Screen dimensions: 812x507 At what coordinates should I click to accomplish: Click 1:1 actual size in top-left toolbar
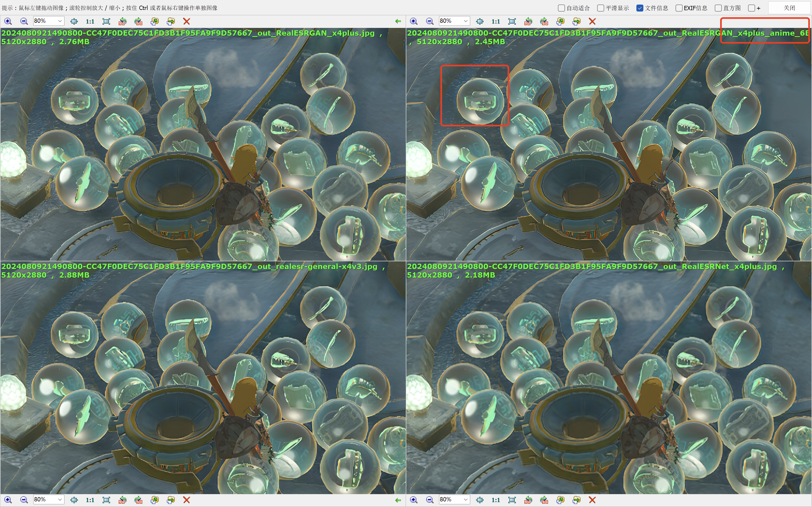click(90, 21)
